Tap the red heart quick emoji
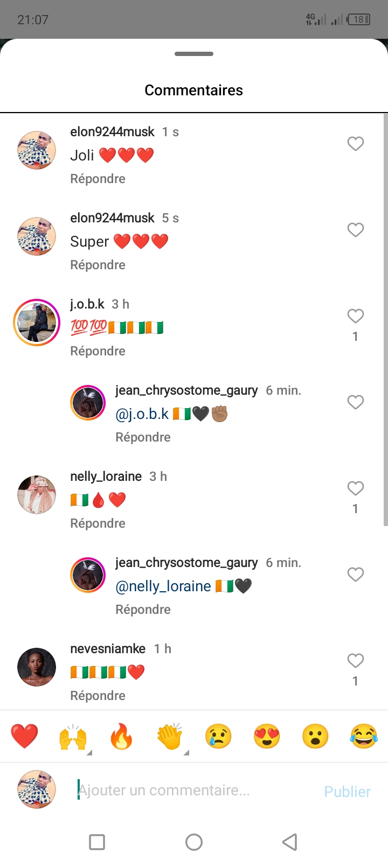 (24, 736)
